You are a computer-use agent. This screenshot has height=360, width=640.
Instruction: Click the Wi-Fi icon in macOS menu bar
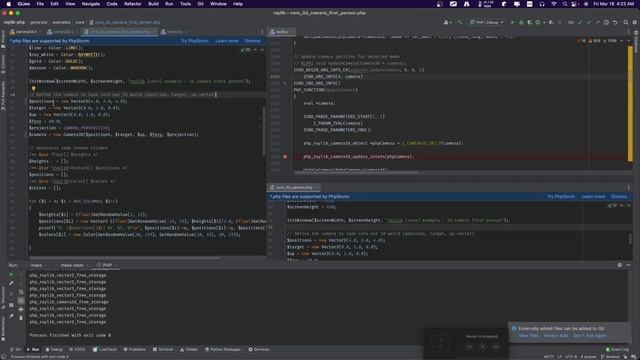click(554, 4)
